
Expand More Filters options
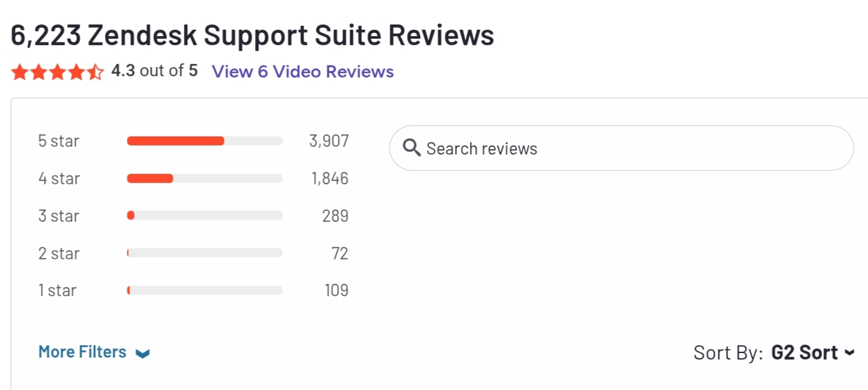pos(82,352)
